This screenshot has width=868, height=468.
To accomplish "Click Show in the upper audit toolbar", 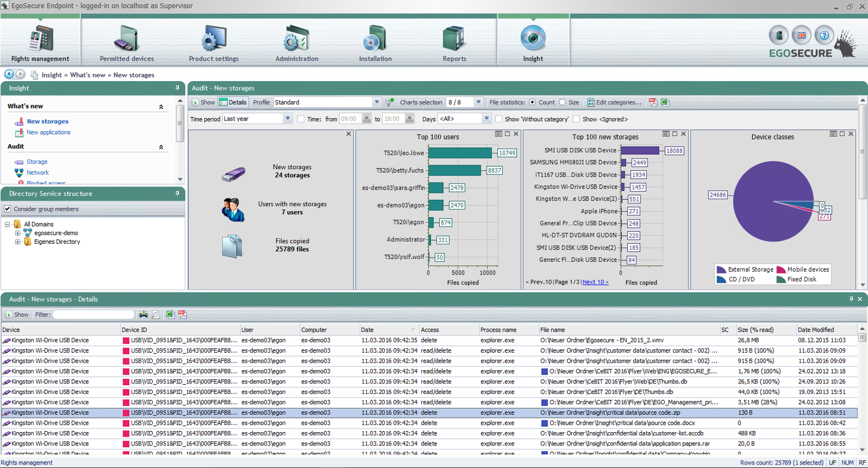I will click(x=203, y=102).
